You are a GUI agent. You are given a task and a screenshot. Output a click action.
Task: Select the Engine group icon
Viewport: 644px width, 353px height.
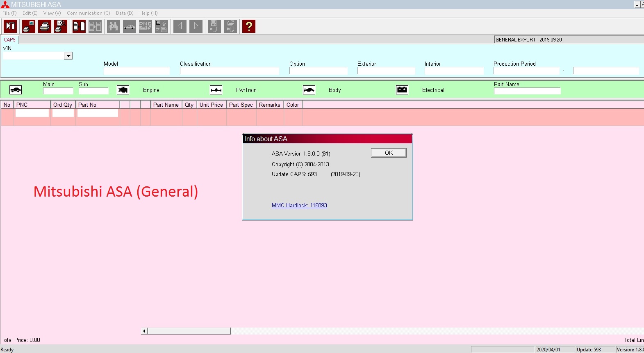coord(123,90)
